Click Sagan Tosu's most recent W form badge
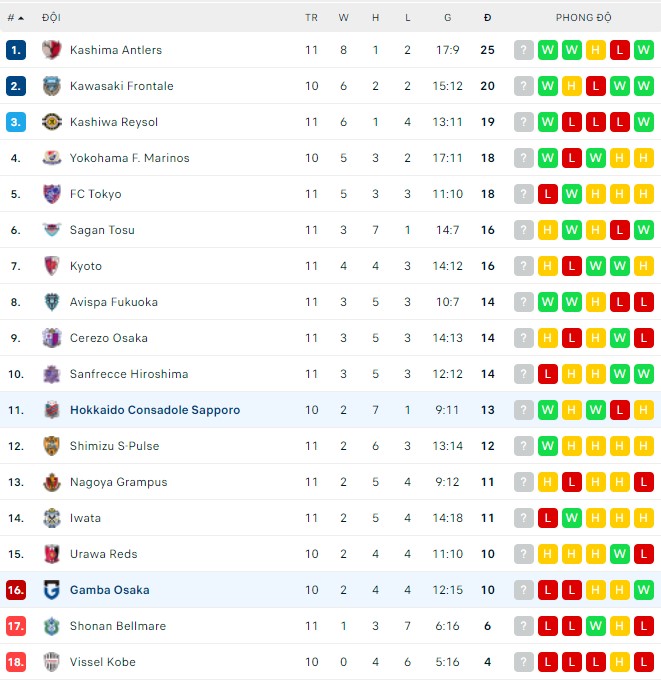The image size is (661, 681). click(x=644, y=230)
